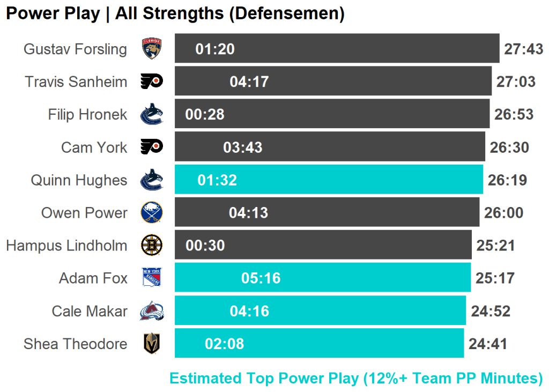Click the Quinn Hughes player name
The width and height of the screenshot is (549, 392).
pos(79,180)
